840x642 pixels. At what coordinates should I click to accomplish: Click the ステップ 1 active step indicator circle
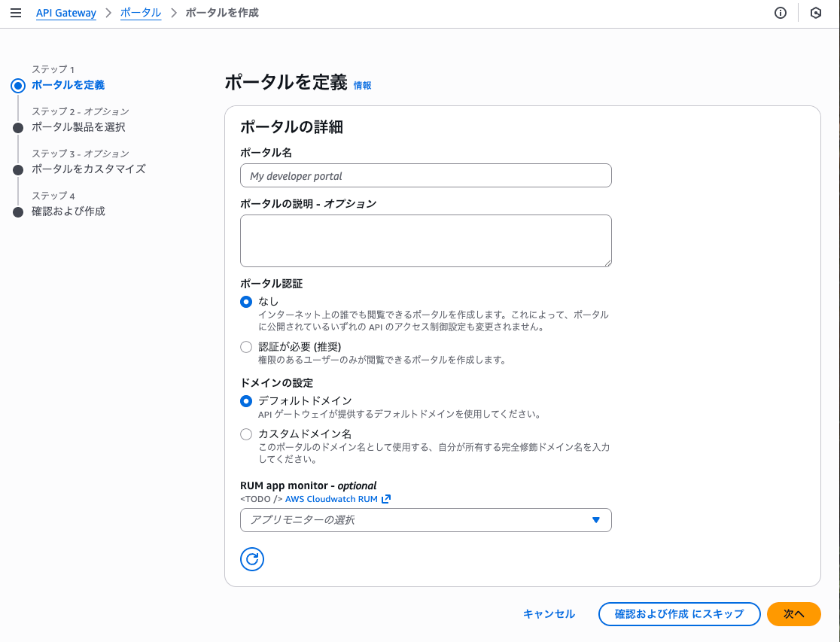(18, 85)
